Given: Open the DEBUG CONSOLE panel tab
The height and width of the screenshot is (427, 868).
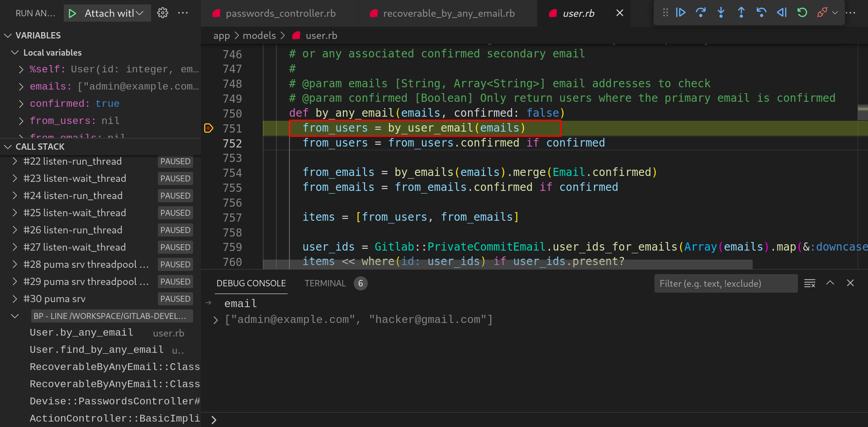Looking at the screenshot, I should [251, 284].
